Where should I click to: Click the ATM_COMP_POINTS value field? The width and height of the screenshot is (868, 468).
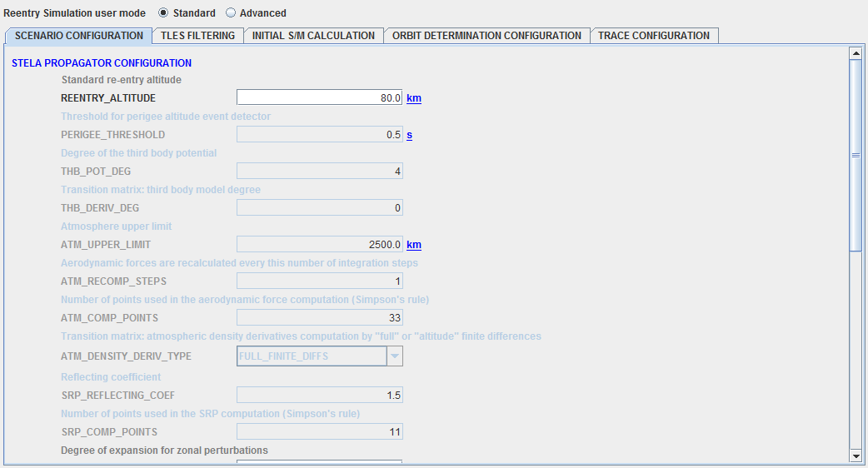[x=320, y=318]
